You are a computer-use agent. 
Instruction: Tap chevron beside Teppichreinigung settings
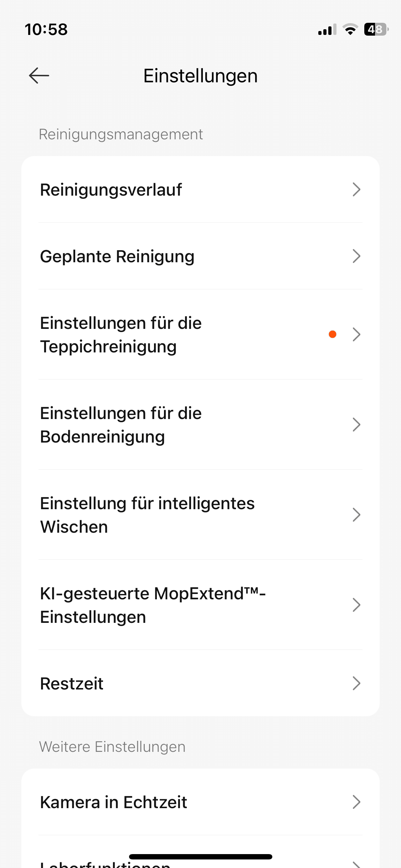(356, 335)
